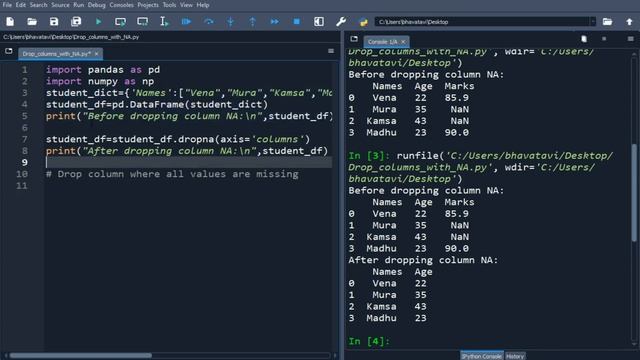The image size is (640, 360).
Task: Open the Consoles menu
Action: click(x=122, y=5)
